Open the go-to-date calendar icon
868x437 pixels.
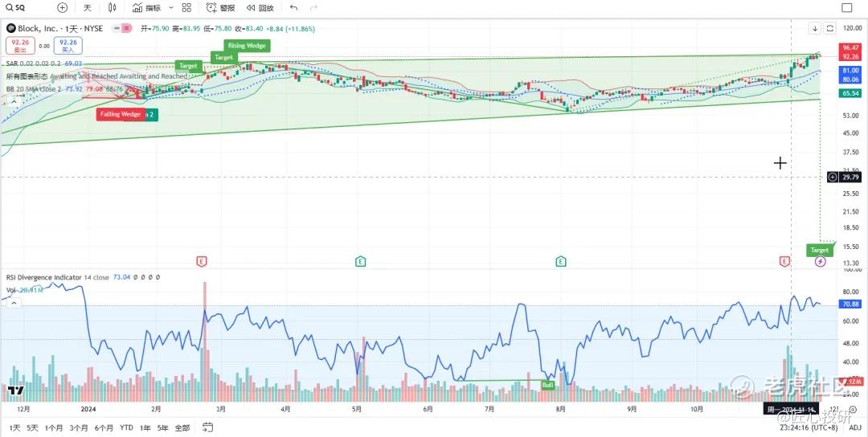(207, 427)
